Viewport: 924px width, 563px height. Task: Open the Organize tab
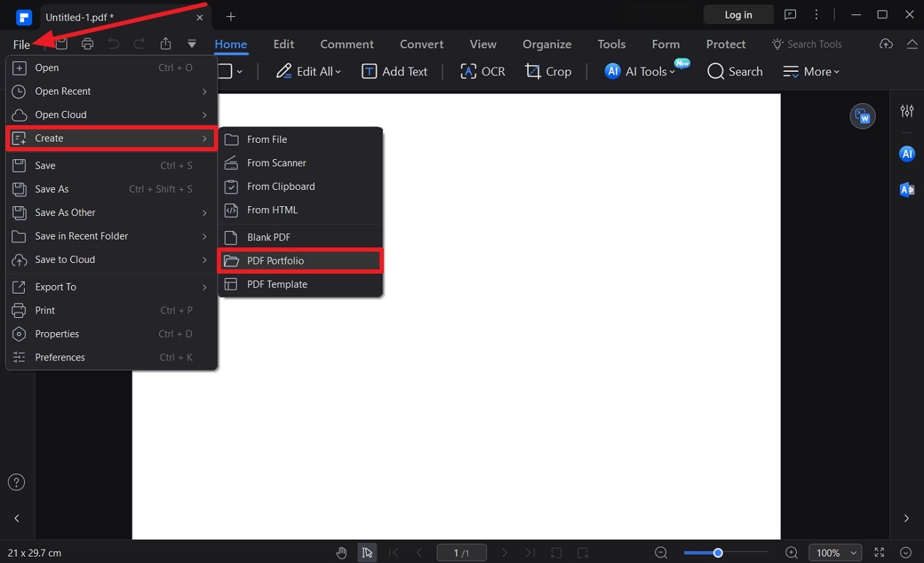pyautogui.click(x=547, y=44)
